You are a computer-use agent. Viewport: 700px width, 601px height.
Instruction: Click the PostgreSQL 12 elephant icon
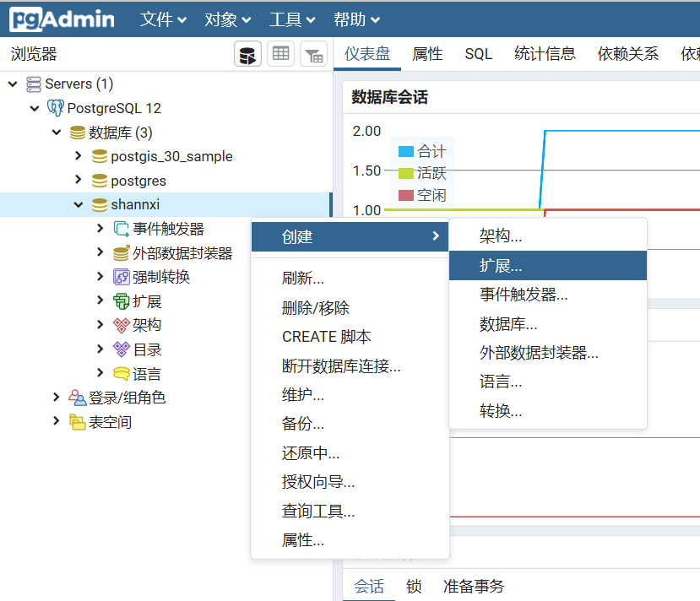tap(56, 108)
